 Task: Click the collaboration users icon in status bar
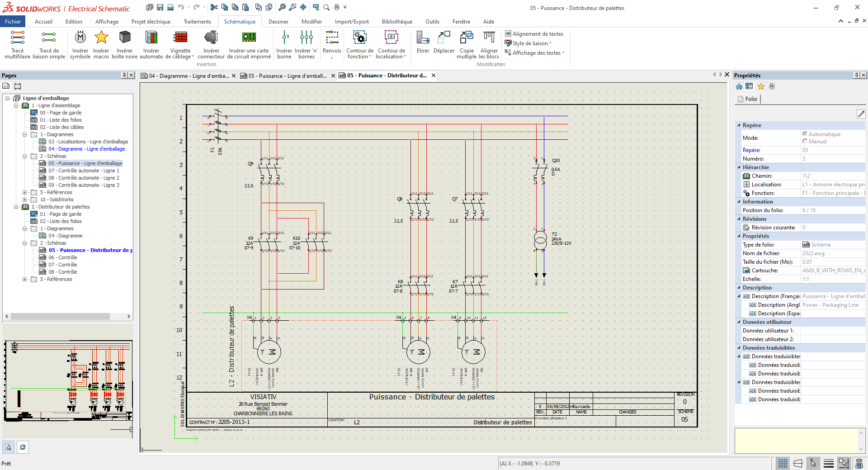click(x=859, y=463)
